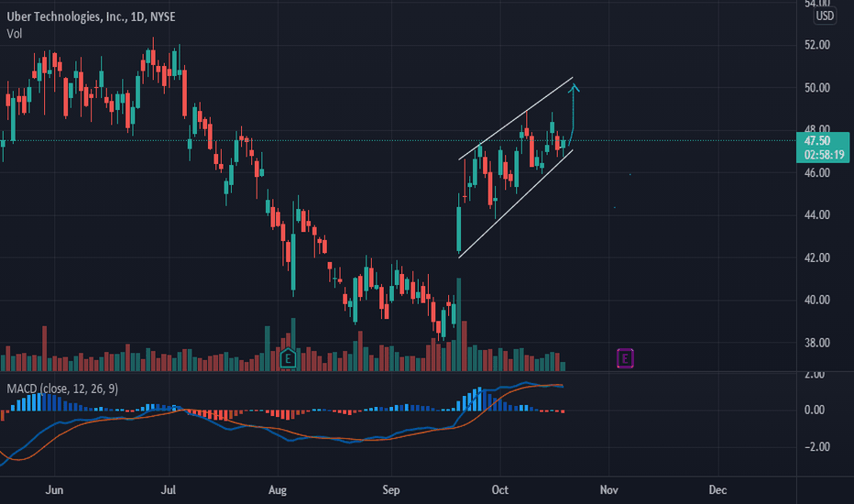Click the green earnings E marker in August
The width and height of the screenshot is (854, 504).
288,358
